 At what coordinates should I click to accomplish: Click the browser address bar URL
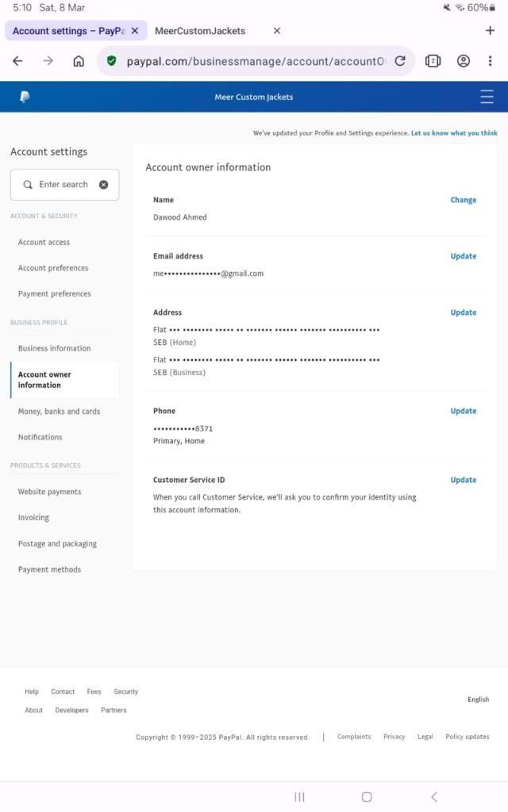click(x=256, y=61)
